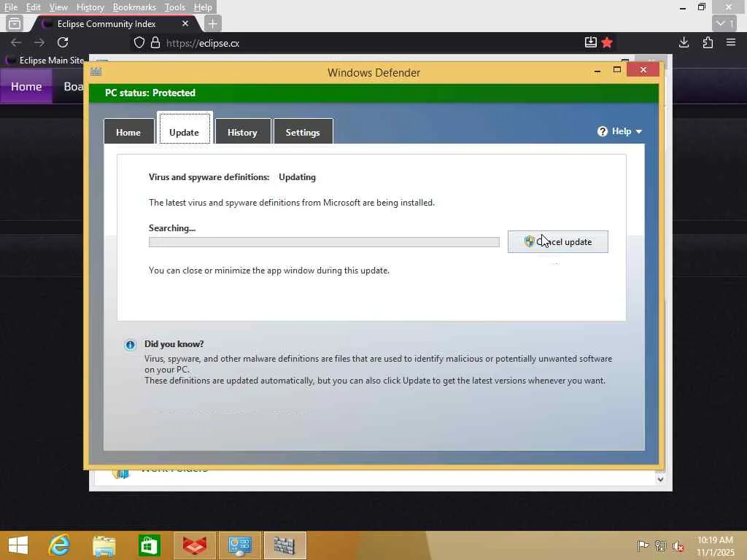Click the save to Pocket style icon in address bar
Image resolution: width=747 pixels, height=560 pixels.
point(591,42)
